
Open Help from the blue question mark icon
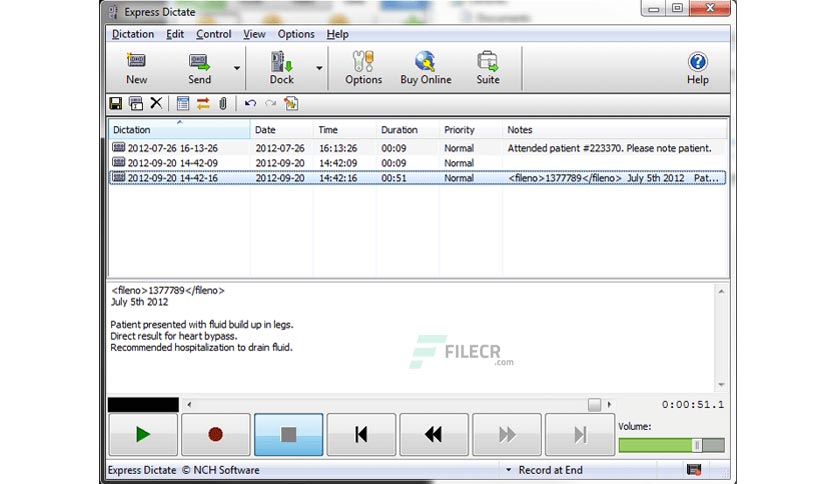[x=697, y=68]
